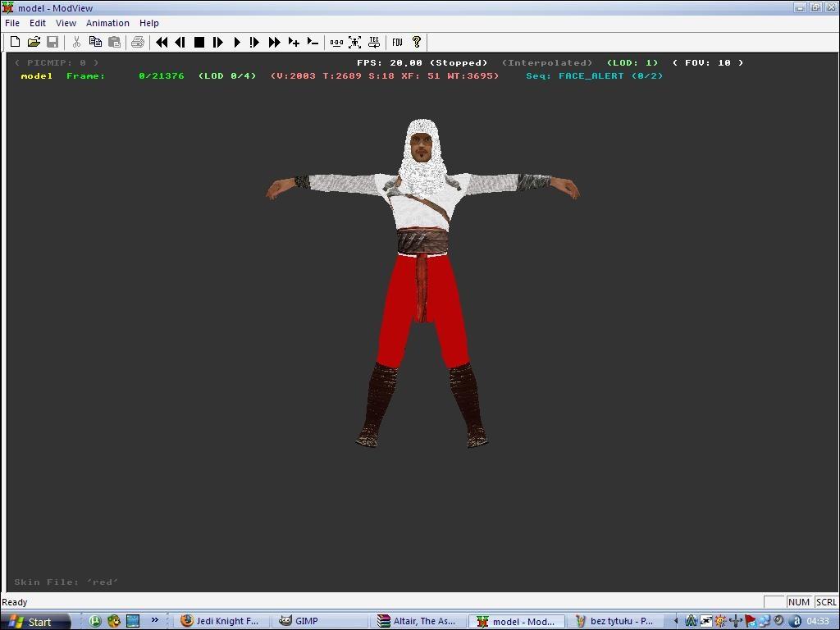Viewport: 840px width, 630px height.
Task: Open the File menu
Action: (x=12, y=23)
